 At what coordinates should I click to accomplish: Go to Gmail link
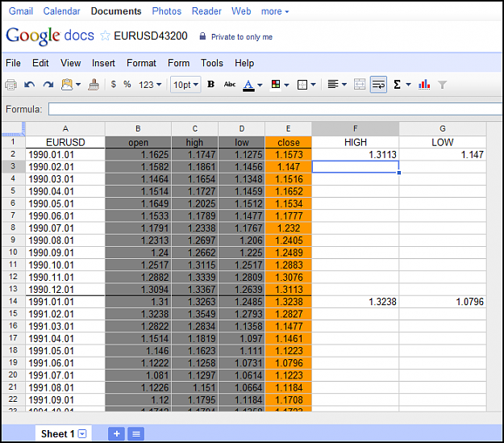[21, 11]
